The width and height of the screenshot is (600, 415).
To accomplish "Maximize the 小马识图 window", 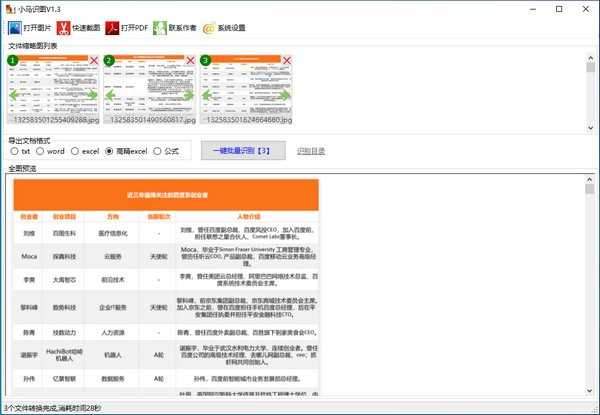I will coord(559,9).
